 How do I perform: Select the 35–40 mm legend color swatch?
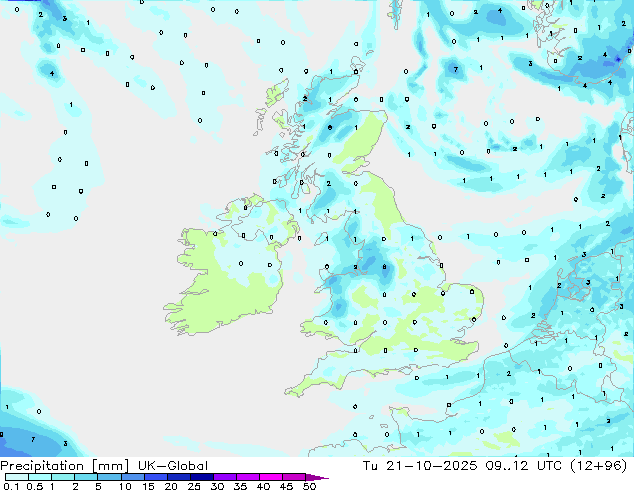click(x=248, y=477)
